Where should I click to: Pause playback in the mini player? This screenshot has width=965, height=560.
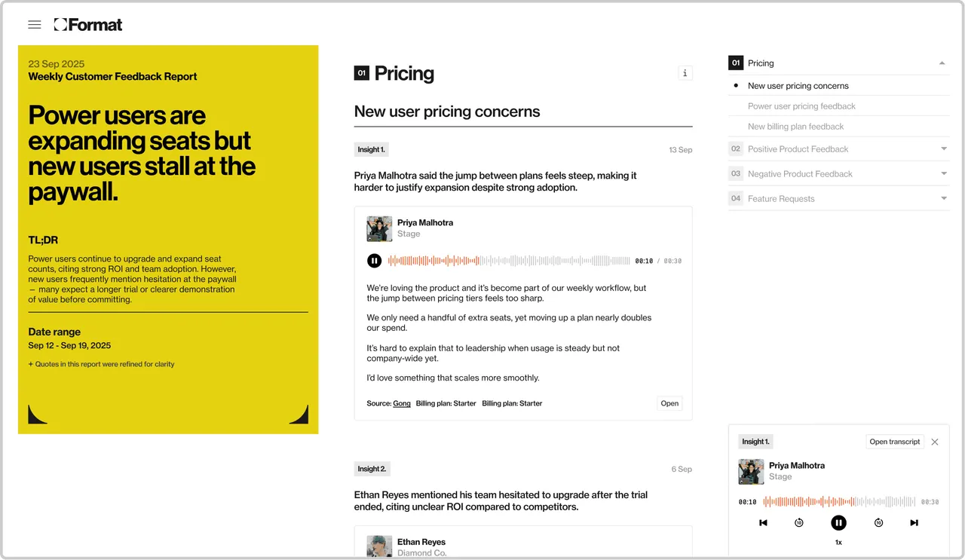coord(838,523)
